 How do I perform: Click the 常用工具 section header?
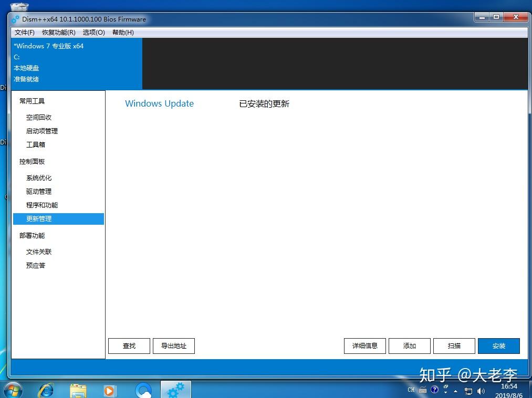[x=32, y=101]
